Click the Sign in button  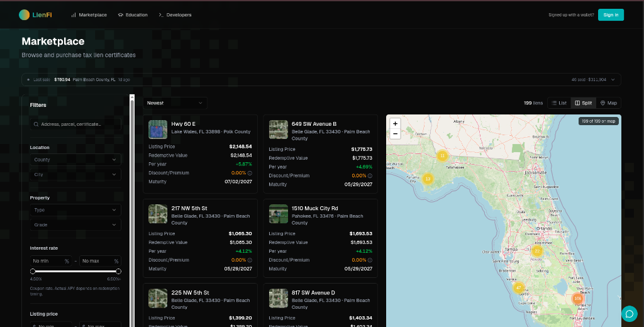tap(611, 15)
